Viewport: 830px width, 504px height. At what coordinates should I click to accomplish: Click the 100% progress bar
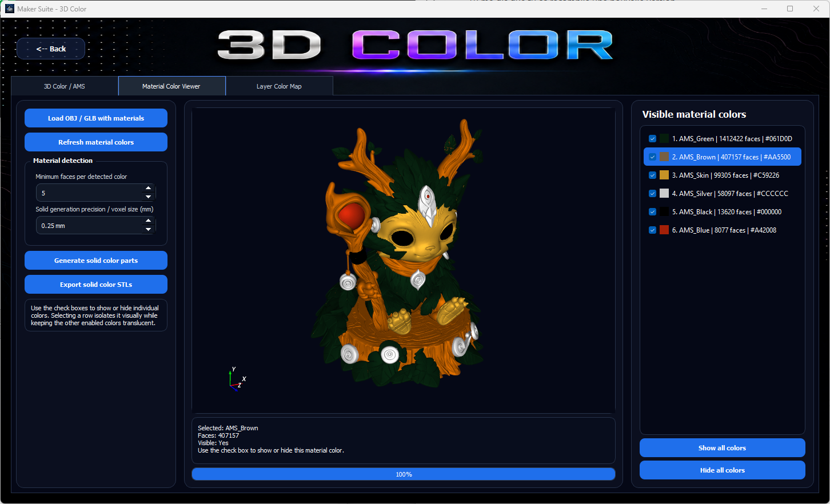tap(404, 474)
